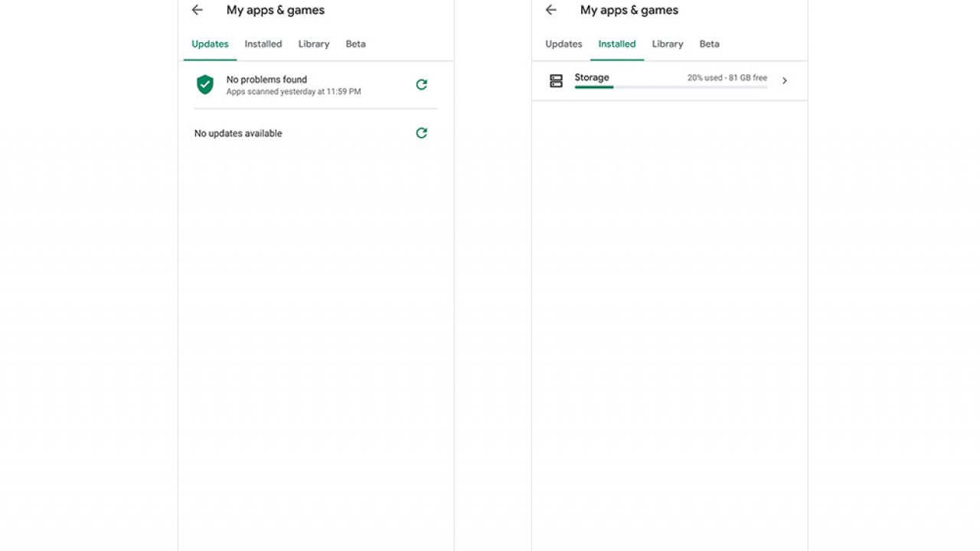Expand Storage details with the chevron arrow

pos(784,80)
